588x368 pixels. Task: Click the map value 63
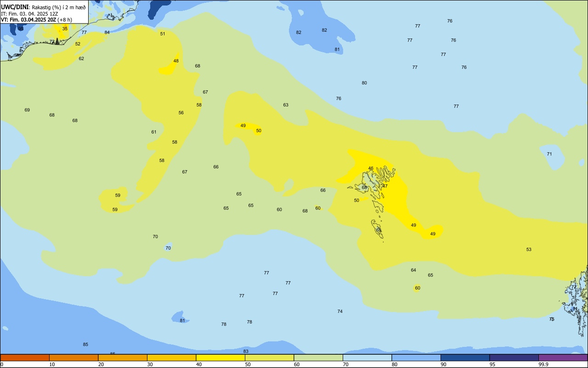point(286,105)
